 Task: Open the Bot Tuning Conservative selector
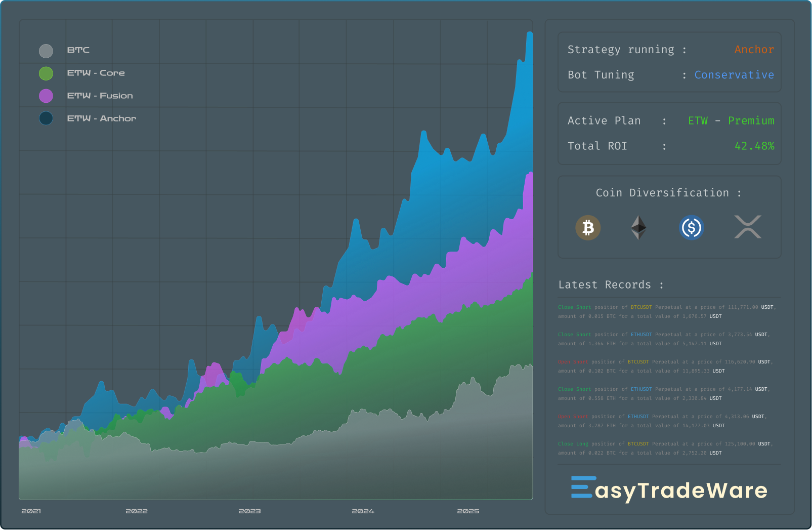coord(734,74)
